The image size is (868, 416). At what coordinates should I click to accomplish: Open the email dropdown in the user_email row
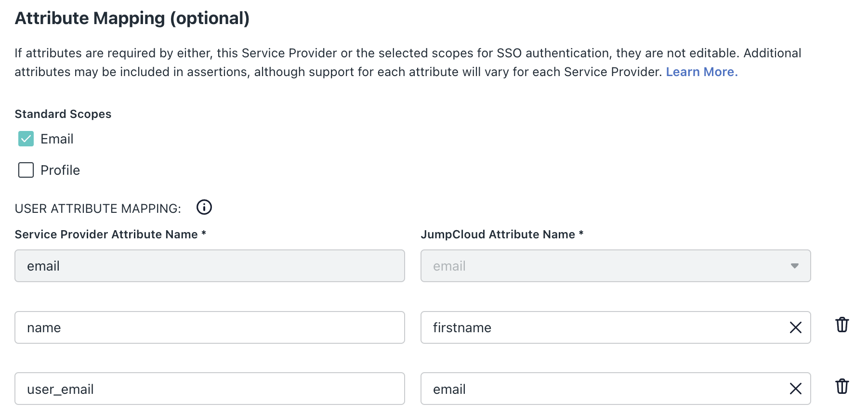click(602, 389)
